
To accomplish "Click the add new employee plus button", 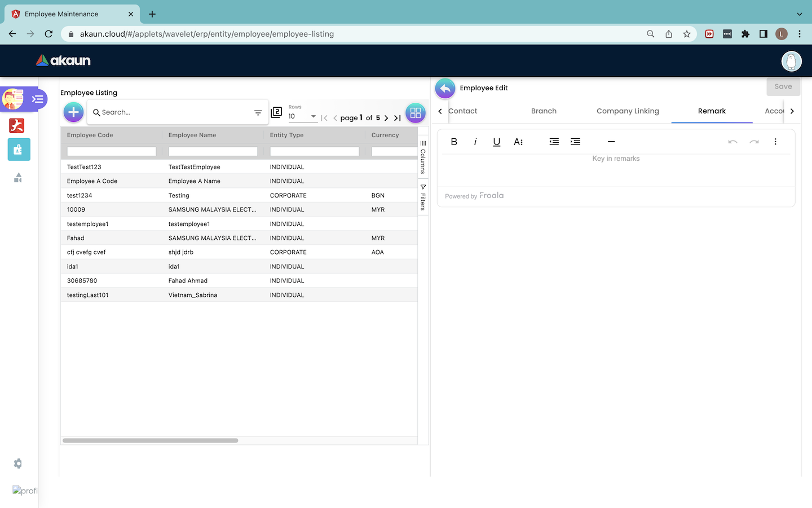I will (73, 112).
